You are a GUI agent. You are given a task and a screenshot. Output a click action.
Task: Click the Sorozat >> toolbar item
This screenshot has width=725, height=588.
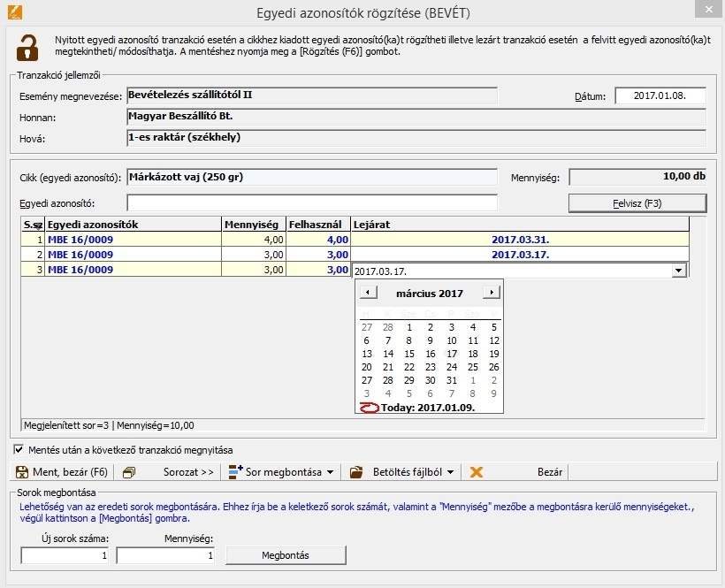tap(188, 472)
